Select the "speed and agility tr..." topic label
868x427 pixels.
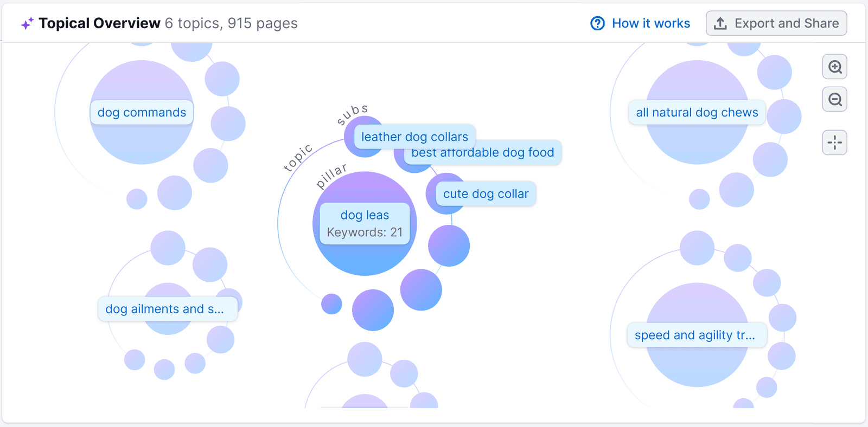pos(697,335)
